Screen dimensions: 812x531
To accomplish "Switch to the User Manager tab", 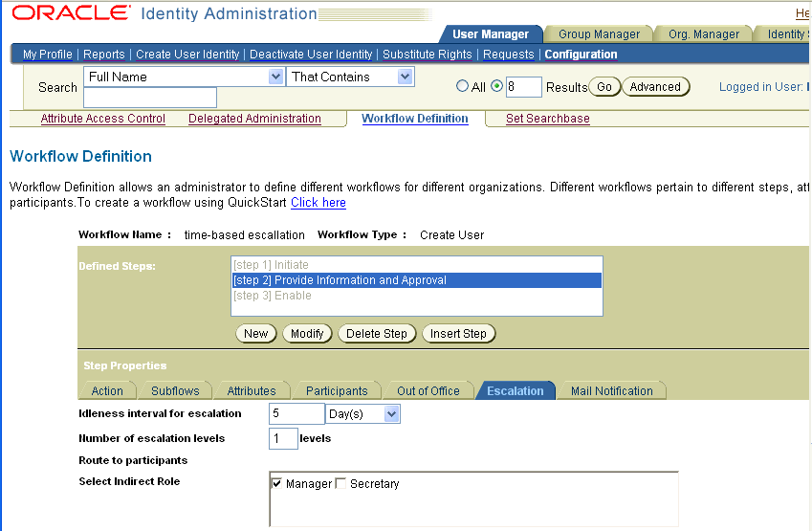I will pyautogui.click(x=491, y=34).
